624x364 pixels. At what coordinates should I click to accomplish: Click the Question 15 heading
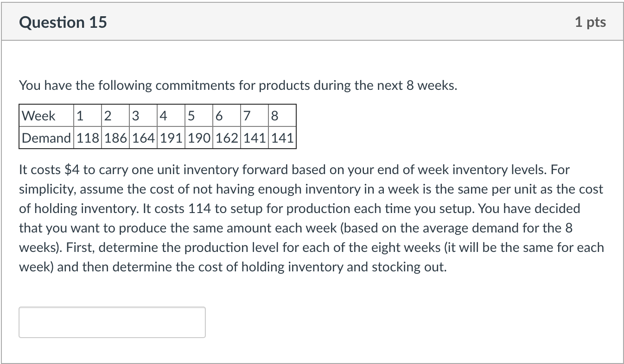tap(63, 22)
